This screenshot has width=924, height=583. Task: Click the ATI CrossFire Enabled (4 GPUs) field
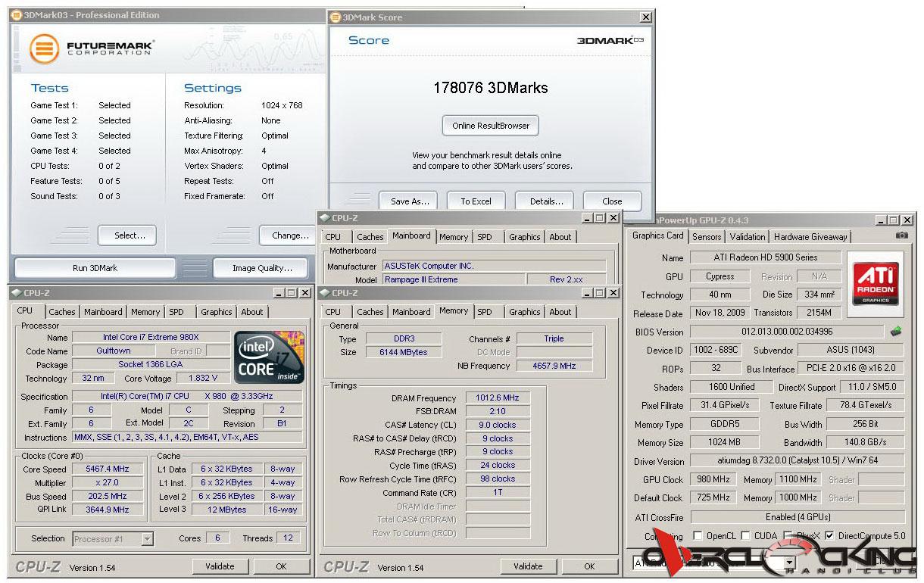point(797,518)
